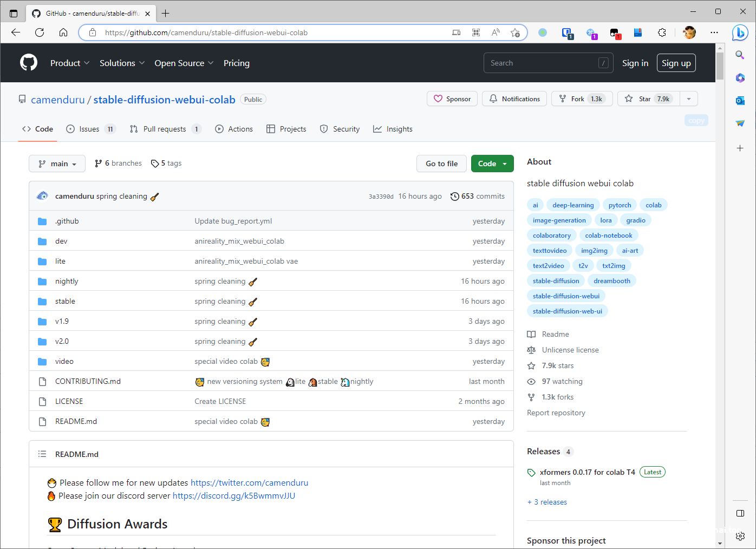Open the main branch selector dropdown
The image size is (756, 549).
[57, 164]
